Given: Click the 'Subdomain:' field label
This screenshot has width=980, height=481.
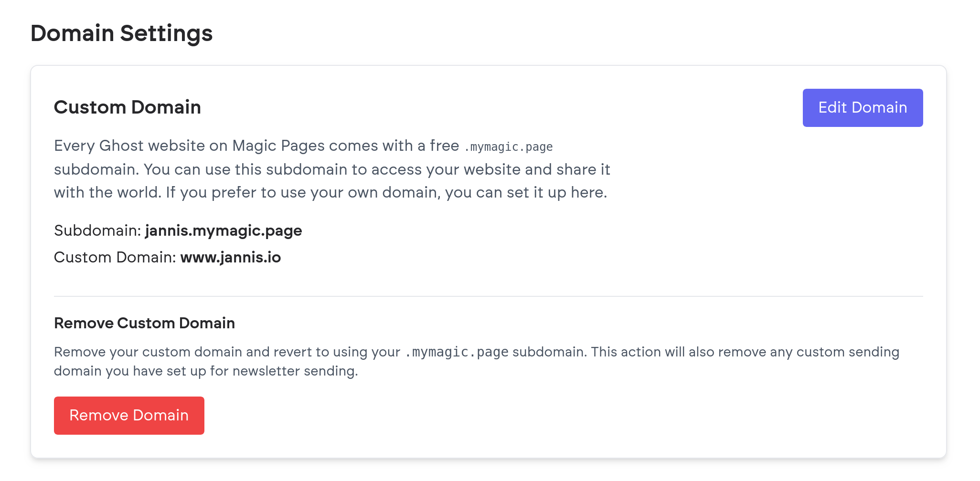Looking at the screenshot, I should [x=97, y=231].
